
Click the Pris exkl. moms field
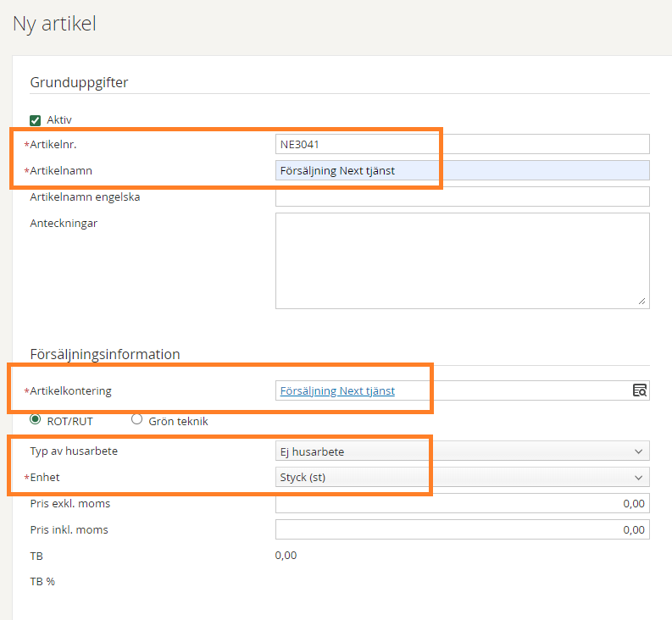tap(463, 503)
